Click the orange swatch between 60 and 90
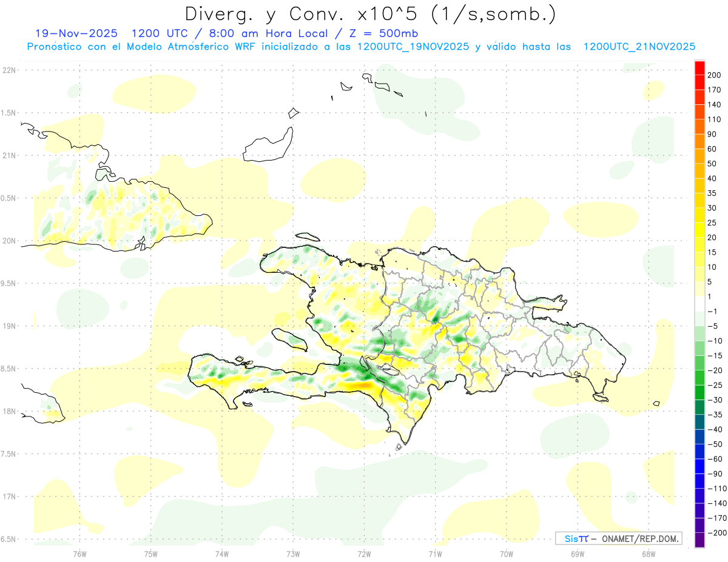 click(699, 141)
